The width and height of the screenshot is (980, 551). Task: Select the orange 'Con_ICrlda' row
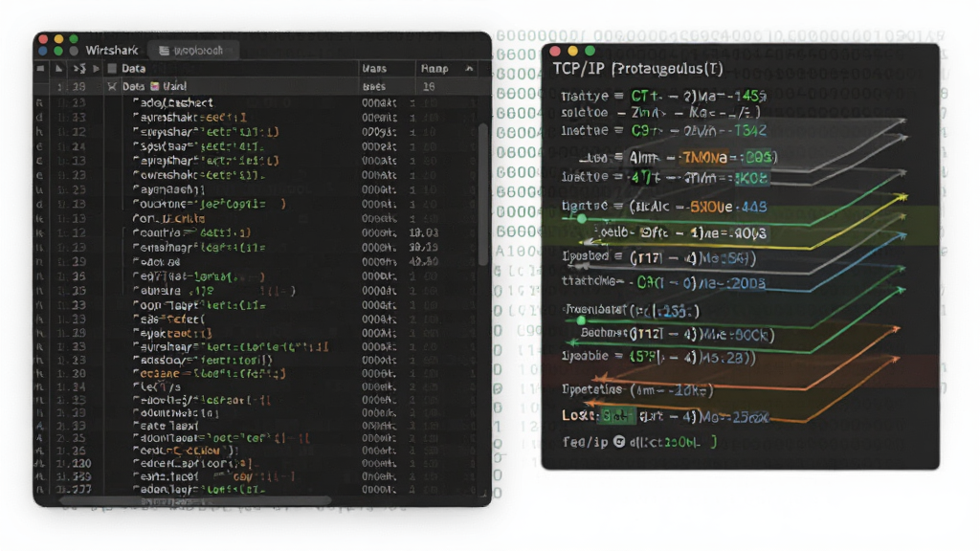click(256, 218)
